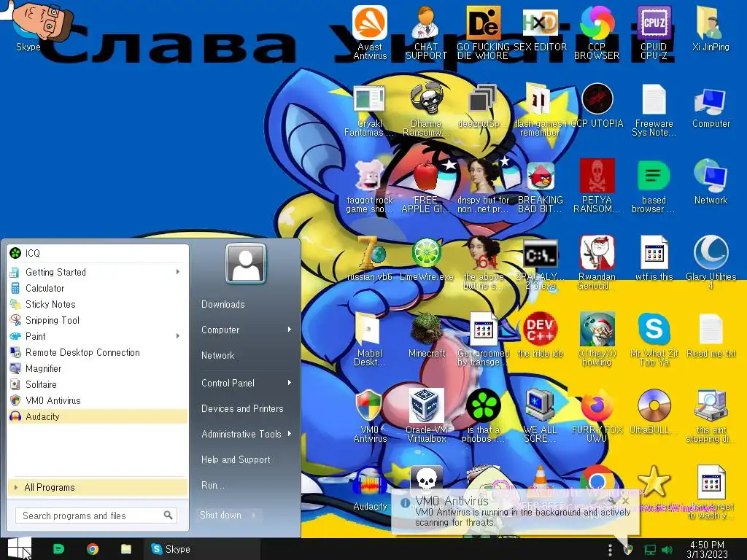Click the Windows Start button

click(x=20, y=548)
